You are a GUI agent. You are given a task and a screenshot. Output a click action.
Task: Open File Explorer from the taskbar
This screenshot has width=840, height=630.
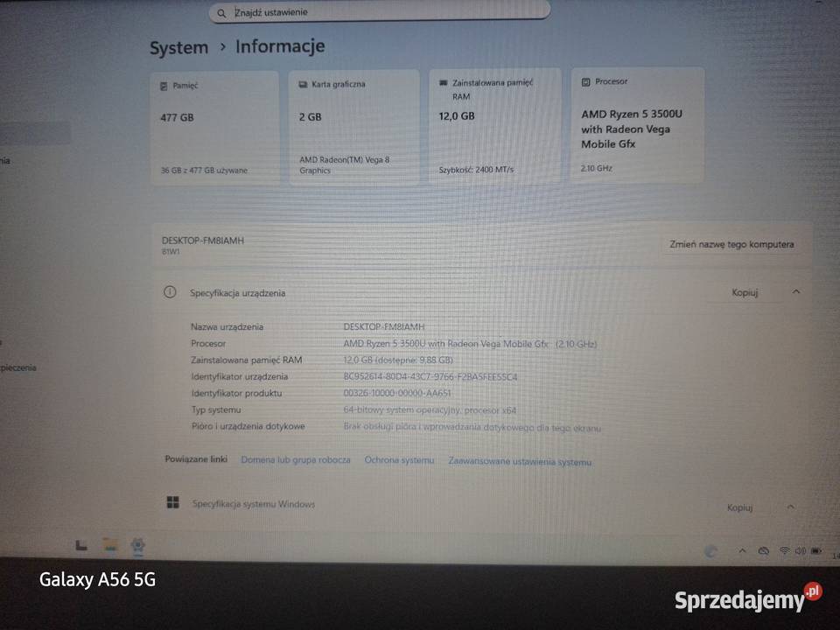108,545
